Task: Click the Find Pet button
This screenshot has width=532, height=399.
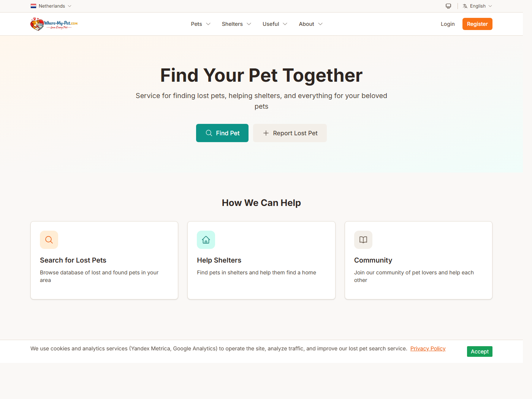Action: [x=222, y=133]
